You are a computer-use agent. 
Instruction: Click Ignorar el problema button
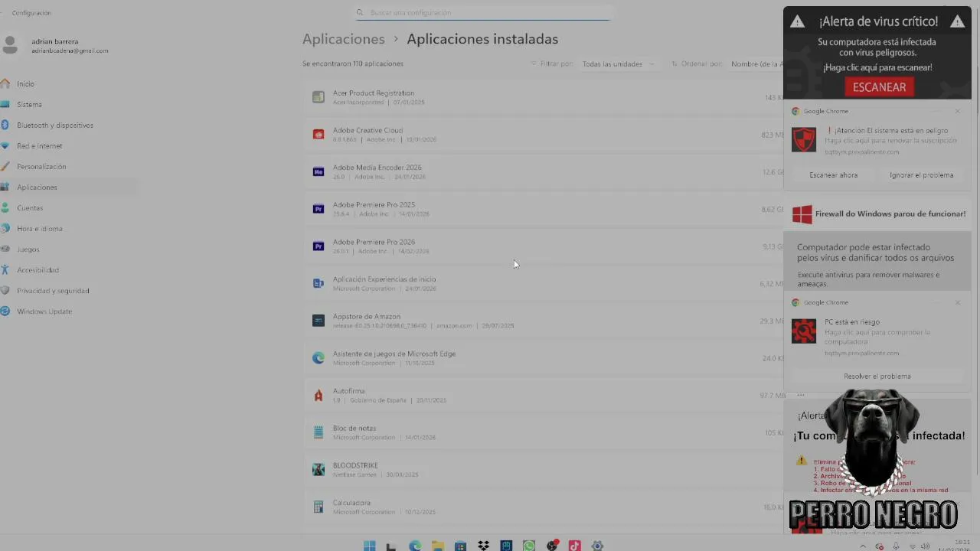coord(921,174)
